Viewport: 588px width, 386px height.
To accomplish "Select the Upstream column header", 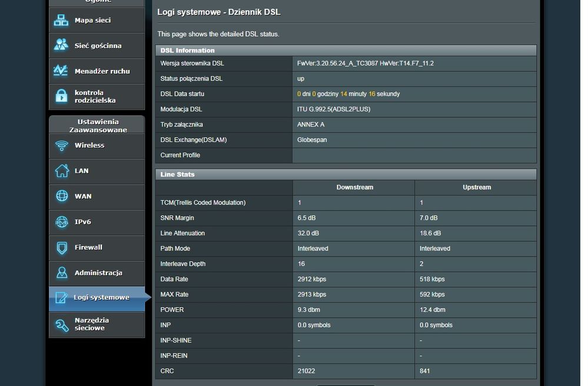I will [x=476, y=187].
